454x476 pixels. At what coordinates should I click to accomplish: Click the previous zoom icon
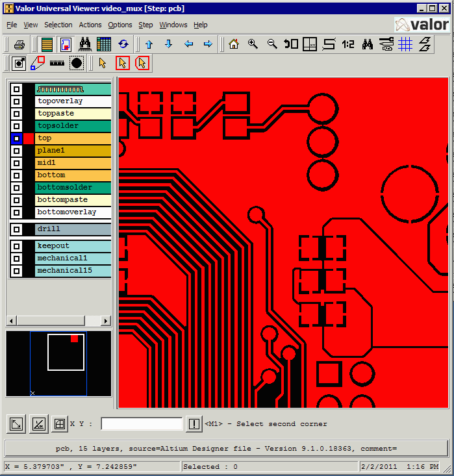pos(291,45)
